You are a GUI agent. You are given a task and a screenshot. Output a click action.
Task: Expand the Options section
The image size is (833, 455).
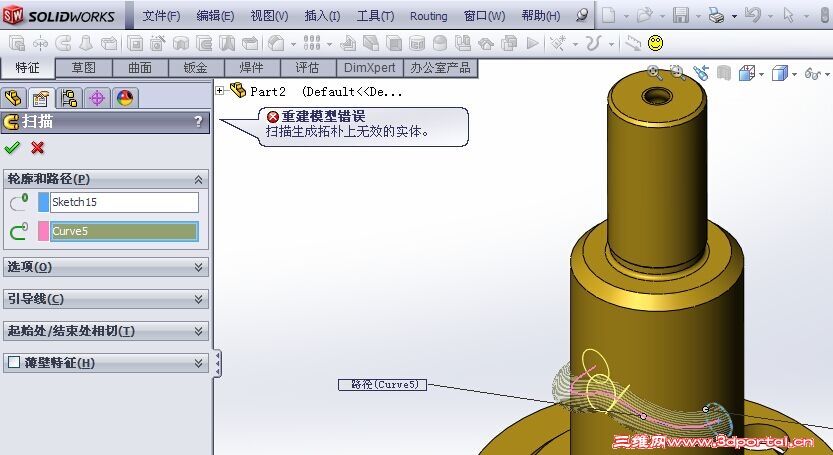click(198, 267)
